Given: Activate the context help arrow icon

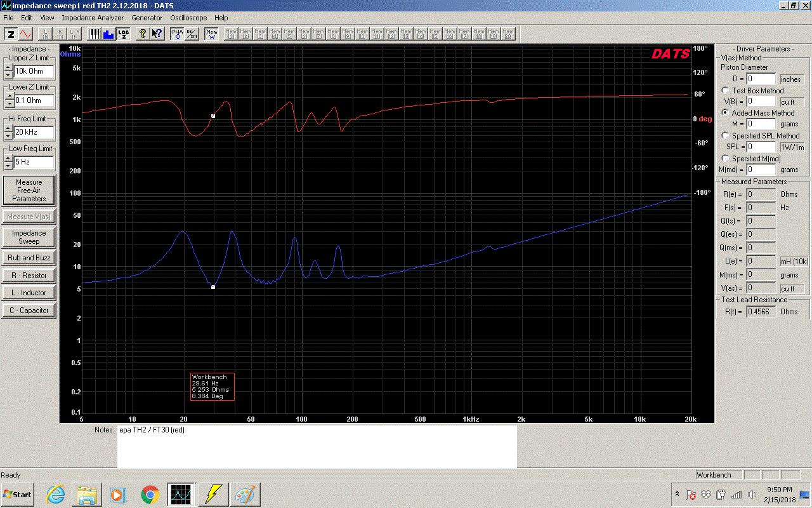Looking at the screenshot, I should [157, 34].
